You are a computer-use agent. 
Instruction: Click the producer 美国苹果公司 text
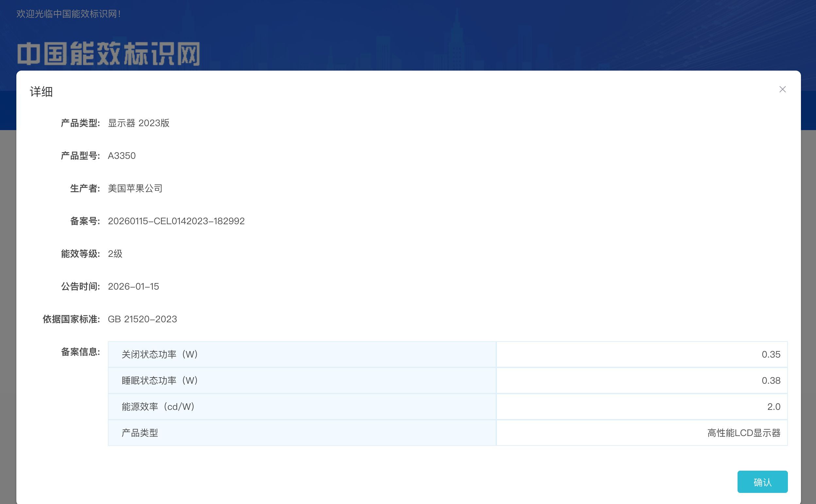point(135,188)
